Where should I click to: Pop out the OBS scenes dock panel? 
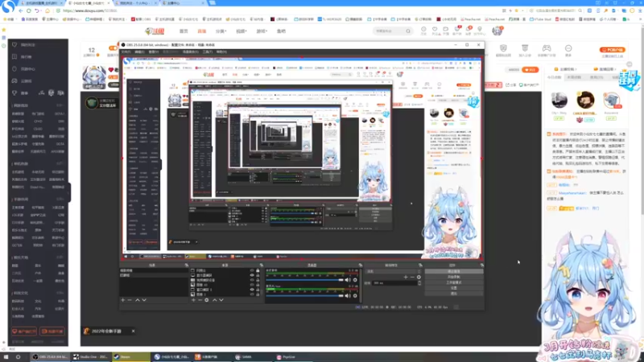[x=187, y=265]
